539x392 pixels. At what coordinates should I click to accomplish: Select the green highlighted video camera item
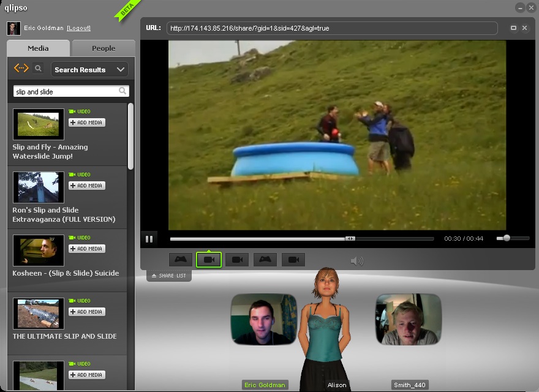(x=209, y=260)
